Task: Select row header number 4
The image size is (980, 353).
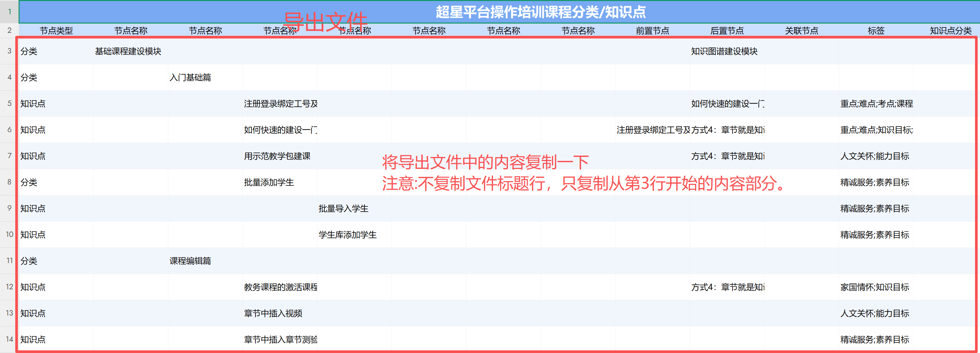Action: click(10, 77)
